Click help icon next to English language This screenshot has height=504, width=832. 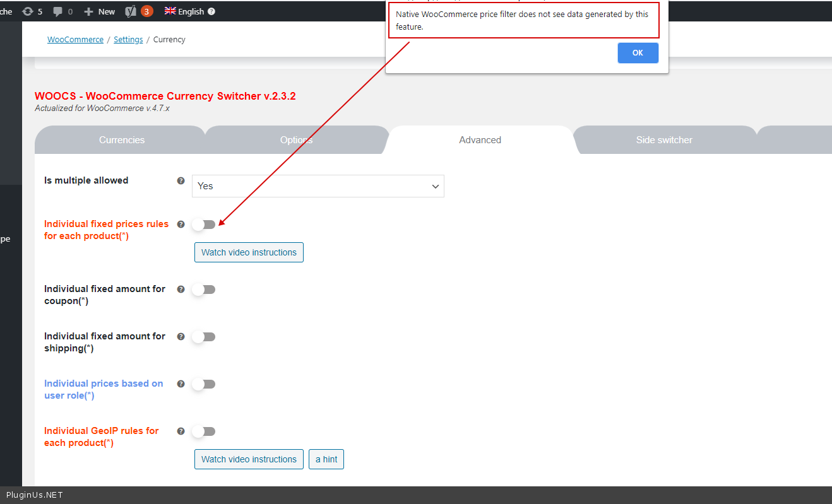click(211, 11)
